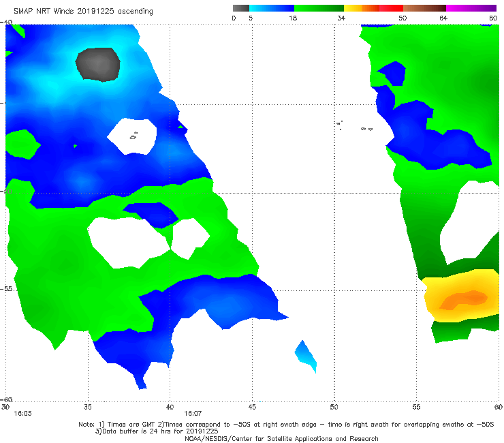The height and width of the screenshot is (443, 504).
Task: Click the yellow segment of the color bar
Action: click(353, 8)
